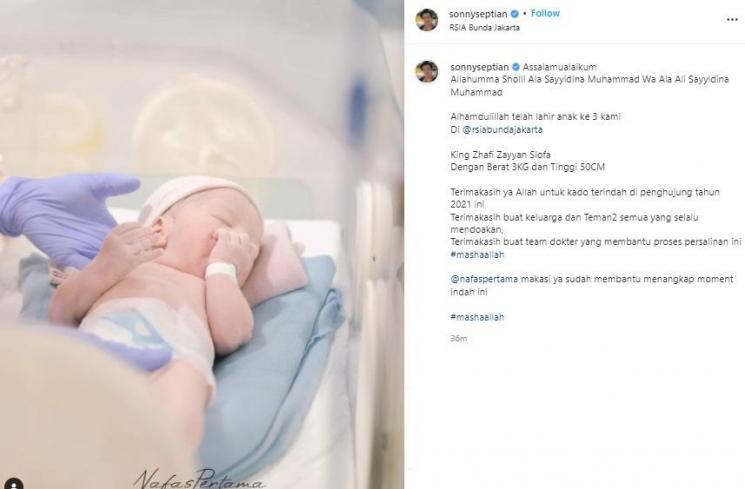
Task: Click sonnyseptian header profile avatar
Action: [427, 20]
